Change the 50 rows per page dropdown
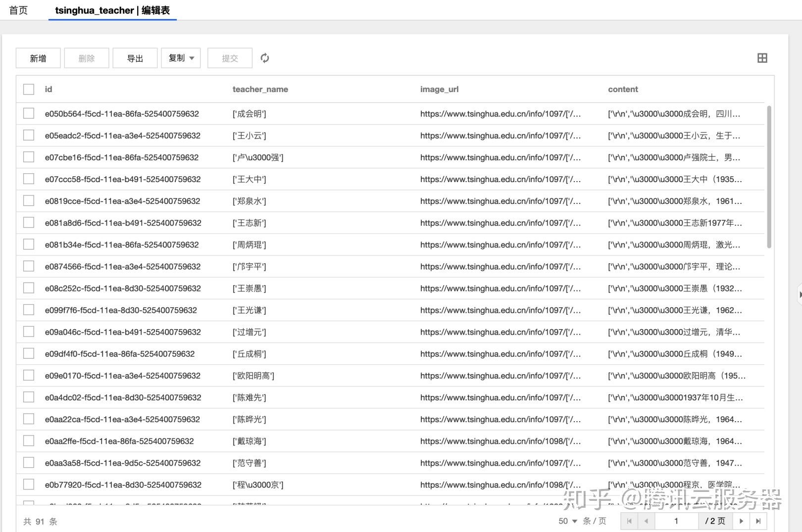The width and height of the screenshot is (802, 532). [568, 521]
